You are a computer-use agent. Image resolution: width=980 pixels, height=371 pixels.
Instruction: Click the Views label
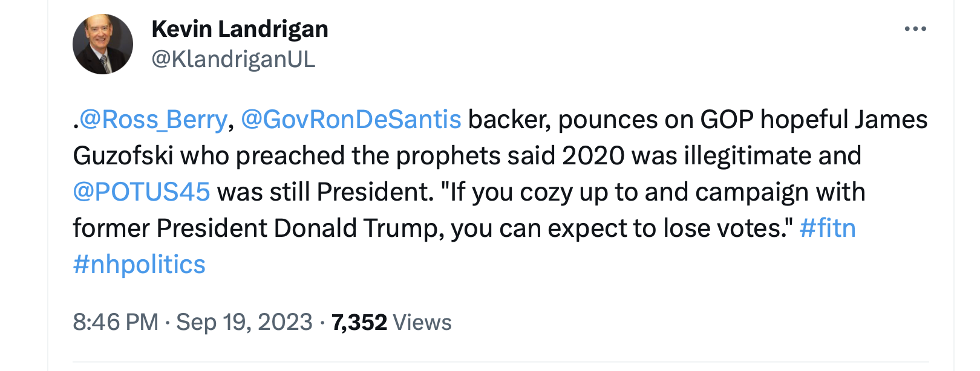pos(422,322)
